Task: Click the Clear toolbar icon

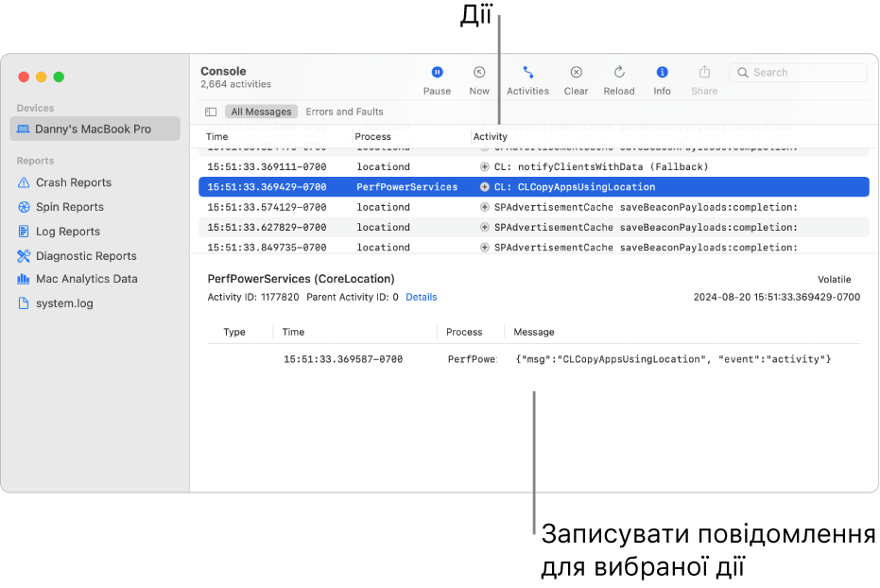Action: [576, 73]
